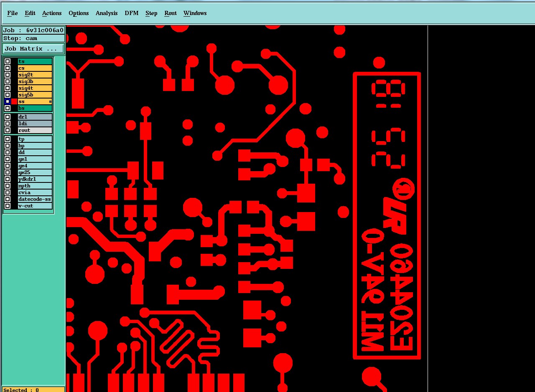Select the cvia layer name

pyautogui.click(x=35, y=192)
